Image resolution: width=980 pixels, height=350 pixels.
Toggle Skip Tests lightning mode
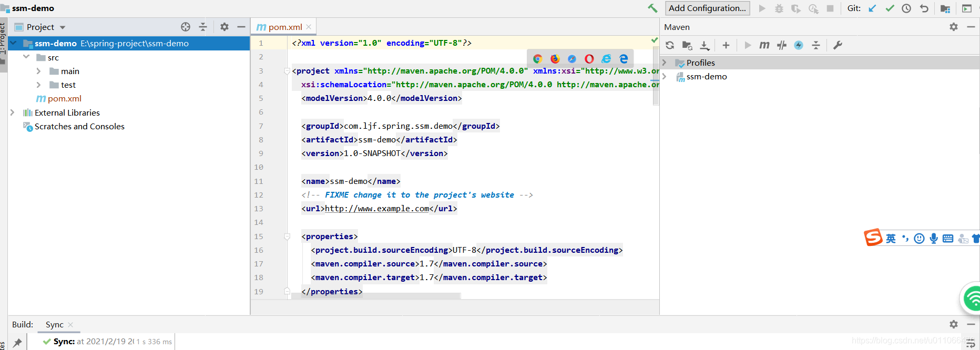[x=799, y=45]
